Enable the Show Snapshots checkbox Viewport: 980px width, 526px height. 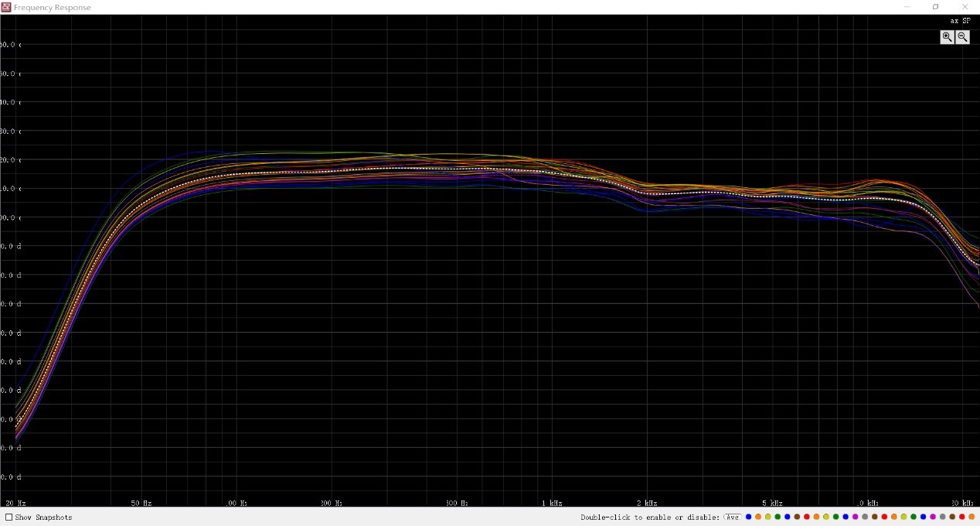[x=9, y=517]
